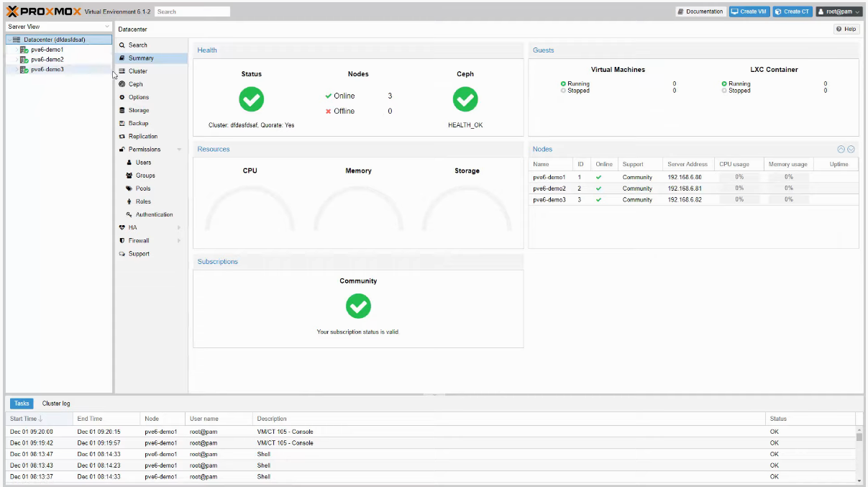Sort tasks by Start Time column header
Image resolution: width=868 pixels, height=487 pixels.
[26, 419]
